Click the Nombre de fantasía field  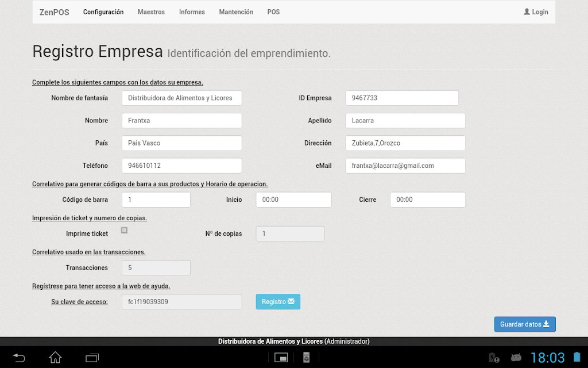point(182,98)
